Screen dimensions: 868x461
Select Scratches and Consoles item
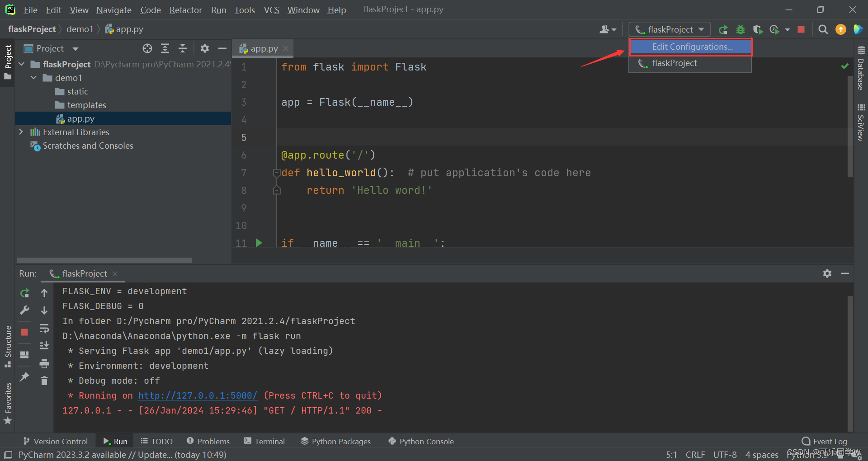pos(88,146)
